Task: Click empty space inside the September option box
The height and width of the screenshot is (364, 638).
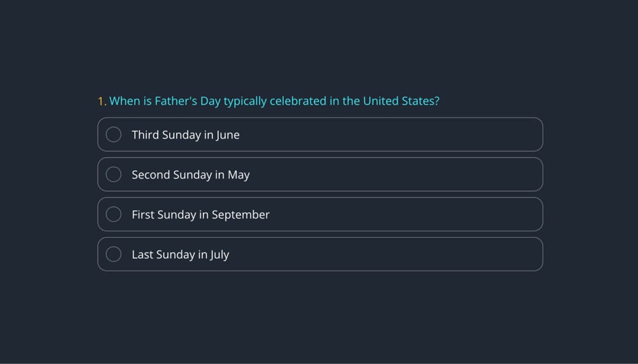Action: tap(408, 214)
